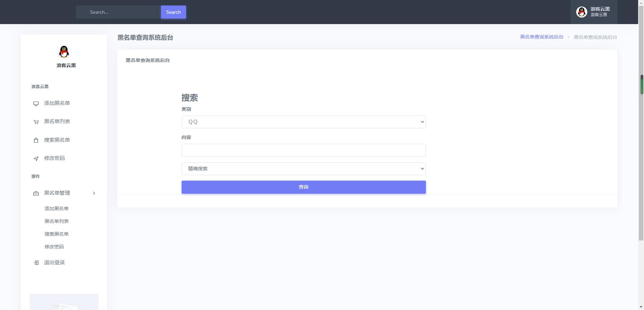
Task: Click the monitor icon beside 添加黑名单
Action: [x=36, y=103]
